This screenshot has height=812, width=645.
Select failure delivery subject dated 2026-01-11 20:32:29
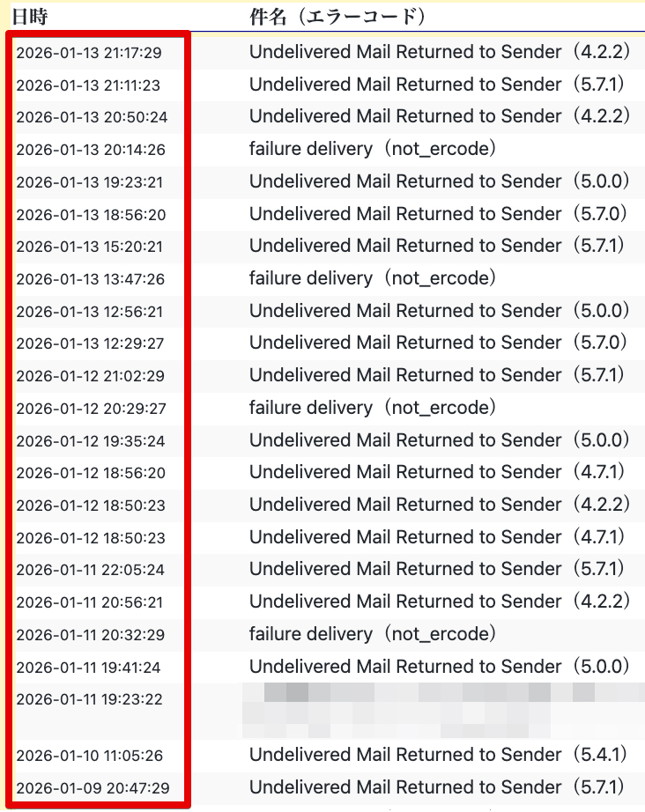pos(372,634)
